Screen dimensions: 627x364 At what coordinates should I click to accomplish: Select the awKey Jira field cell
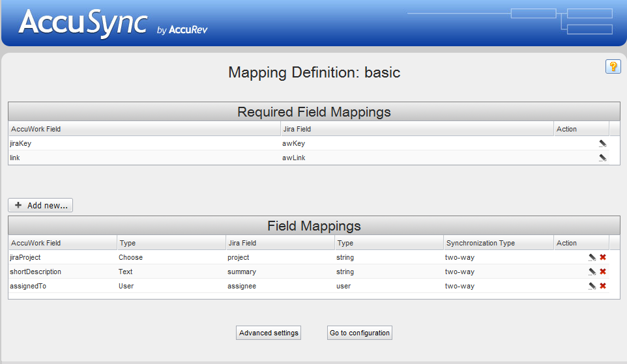click(x=293, y=143)
